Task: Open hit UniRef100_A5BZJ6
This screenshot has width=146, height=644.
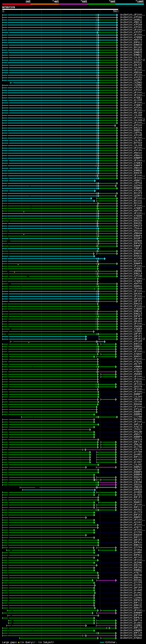Action: coord(131,22)
